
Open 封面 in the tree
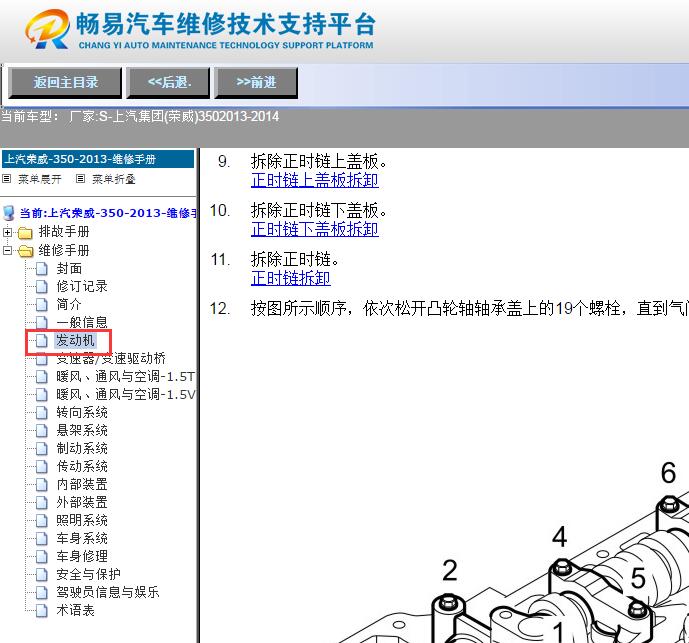click(x=69, y=268)
